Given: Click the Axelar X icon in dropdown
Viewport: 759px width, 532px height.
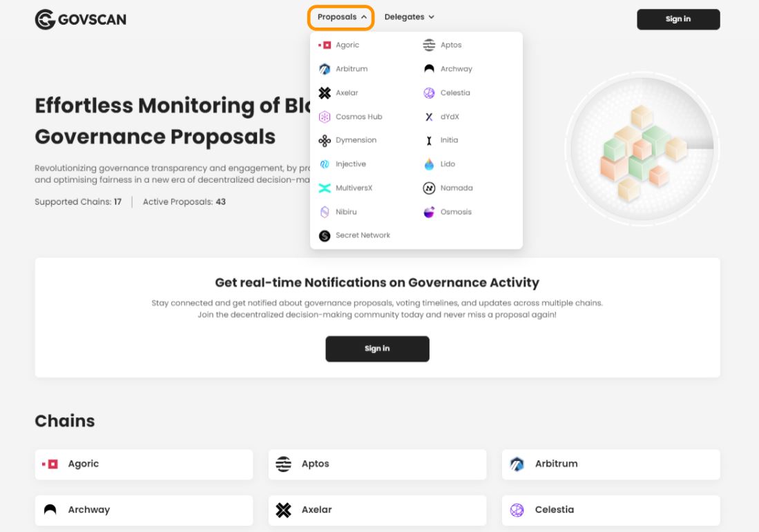Looking at the screenshot, I should click(325, 93).
